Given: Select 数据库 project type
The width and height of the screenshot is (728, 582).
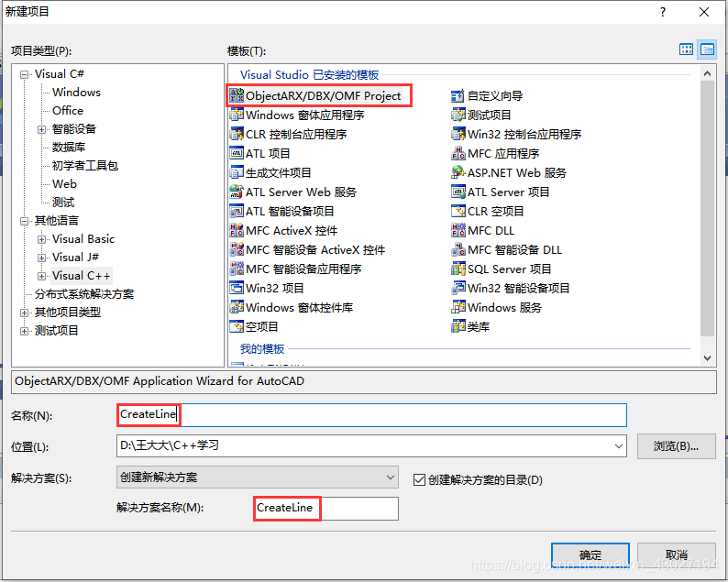Looking at the screenshot, I should tap(69, 148).
